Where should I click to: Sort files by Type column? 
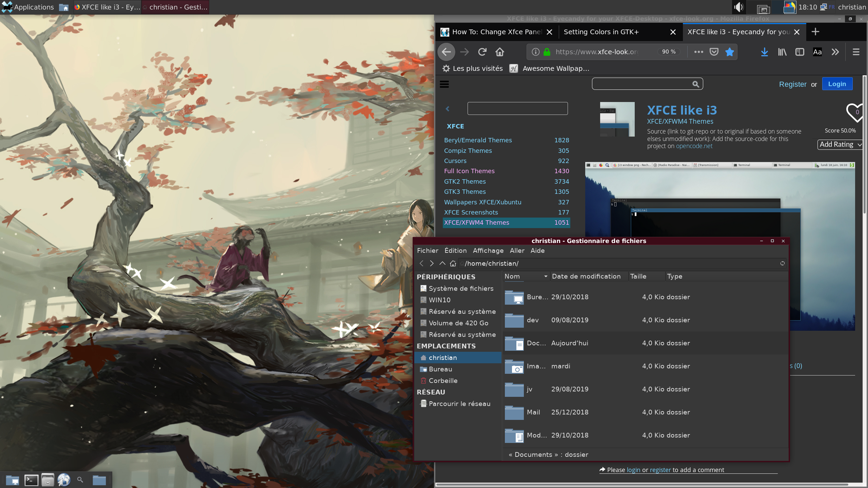click(x=726, y=277)
